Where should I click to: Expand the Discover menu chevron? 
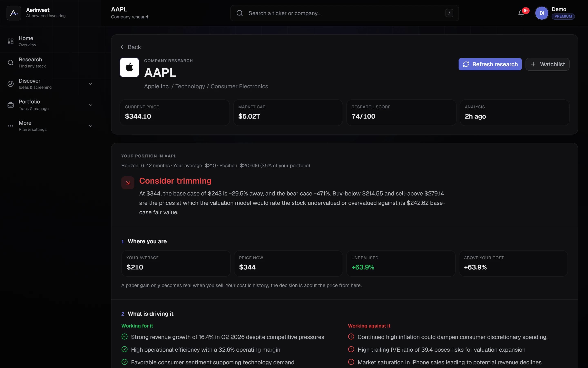[91, 84]
